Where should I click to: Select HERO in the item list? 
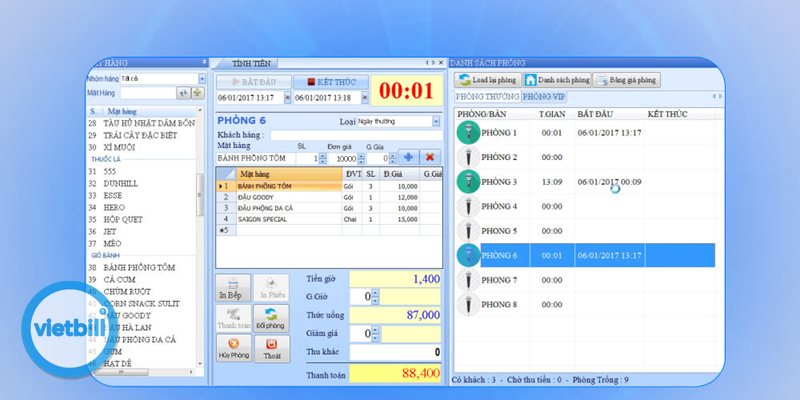pos(114,207)
